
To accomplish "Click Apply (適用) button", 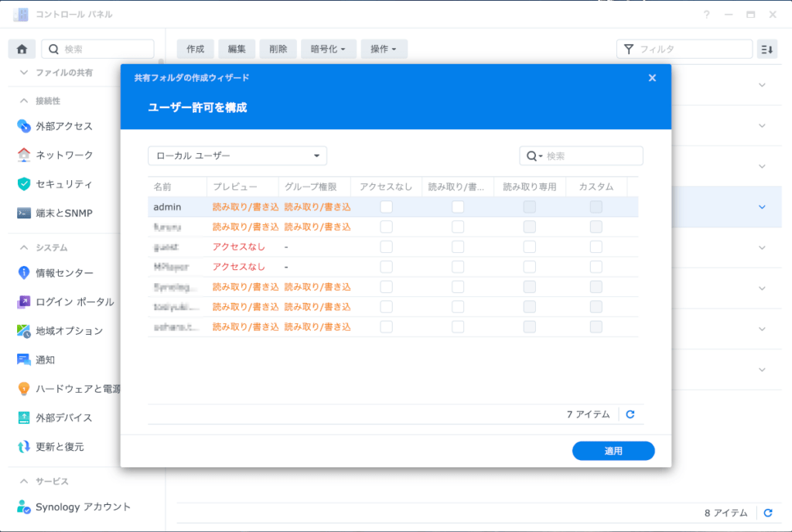I will point(613,451).
